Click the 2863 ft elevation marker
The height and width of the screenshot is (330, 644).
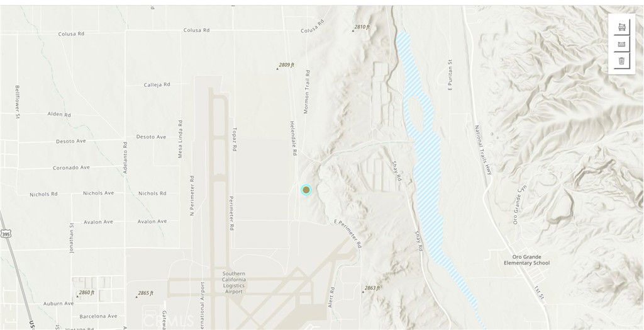[x=371, y=288]
